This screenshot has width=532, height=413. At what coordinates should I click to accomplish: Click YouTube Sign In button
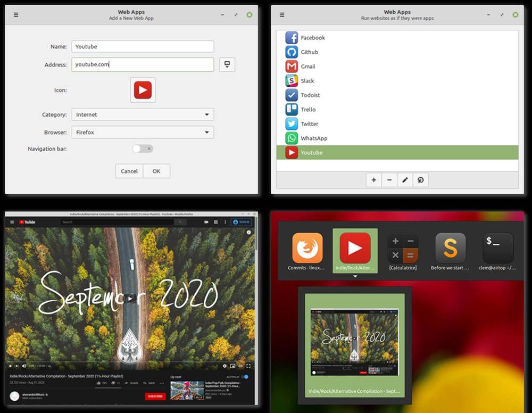(x=241, y=222)
